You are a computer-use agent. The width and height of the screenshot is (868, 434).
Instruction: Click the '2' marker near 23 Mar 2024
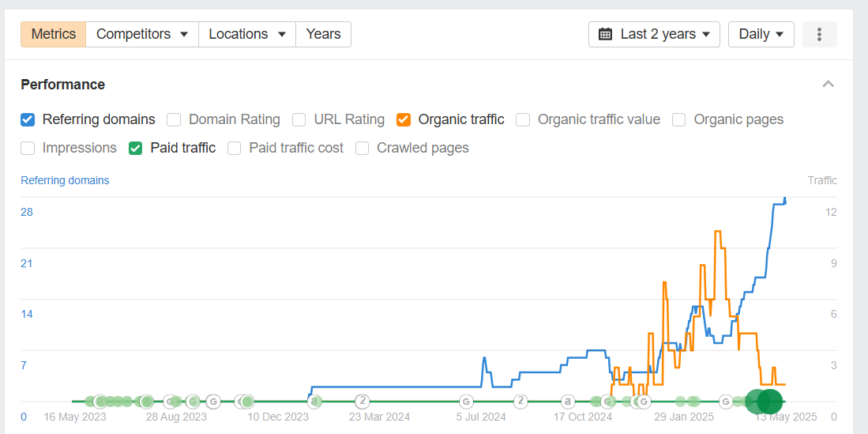point(362,401)
